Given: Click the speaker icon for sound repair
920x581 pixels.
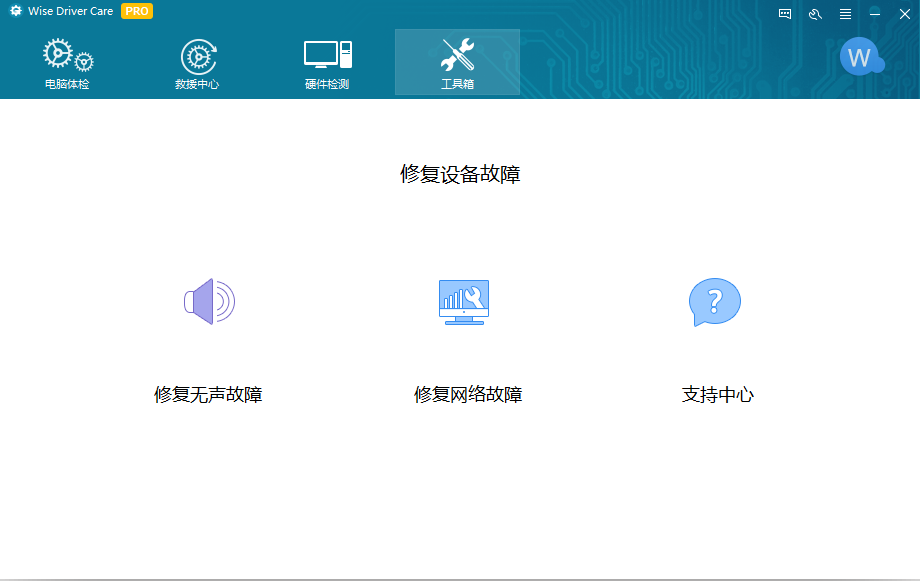Looking at the screenshot, I should (x=209, y=301).
